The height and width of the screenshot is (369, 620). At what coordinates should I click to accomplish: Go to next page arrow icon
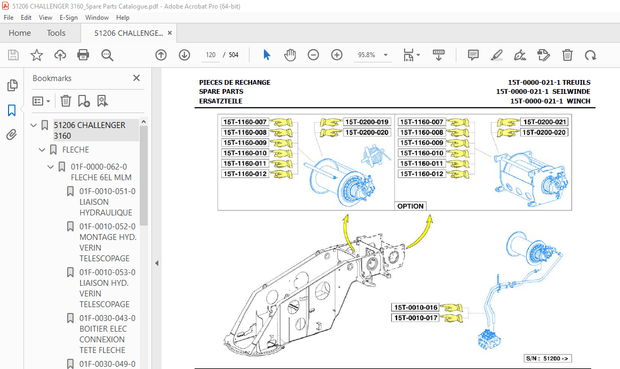pos(184,55)
